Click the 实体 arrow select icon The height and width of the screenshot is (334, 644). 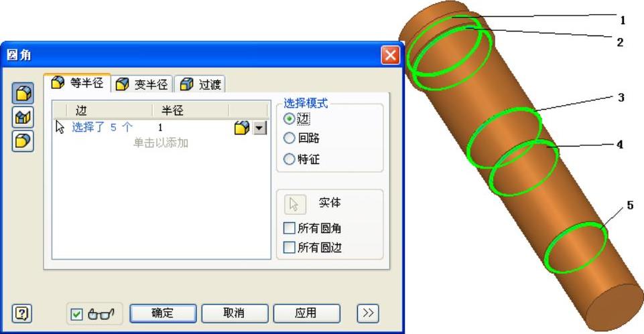pyautogui.click(x=295, y=204)
